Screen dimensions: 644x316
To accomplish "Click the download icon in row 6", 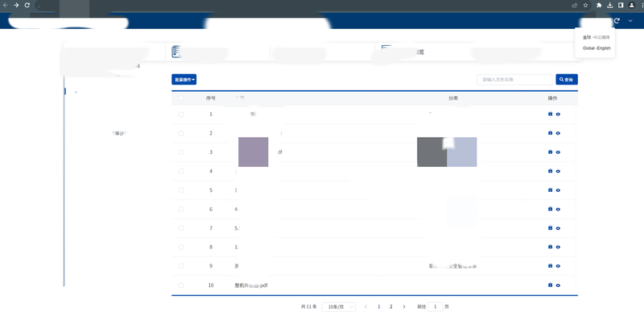I will 551,209.
